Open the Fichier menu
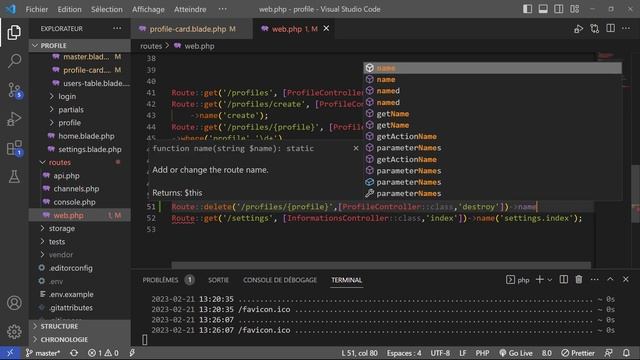This screenshot has width=640, height=360. pyautogui.click(x=37, y=9)
